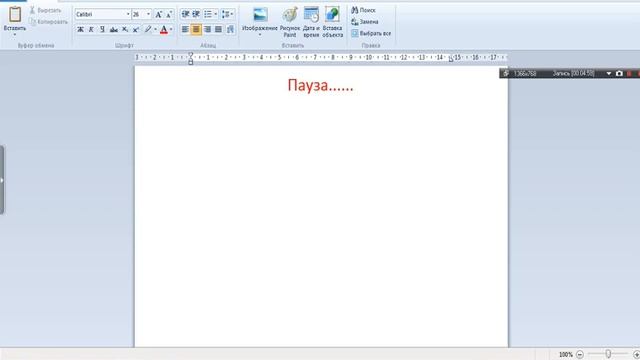
Task: Click the red Пауза...... text in document
Action: coord(320,85)
